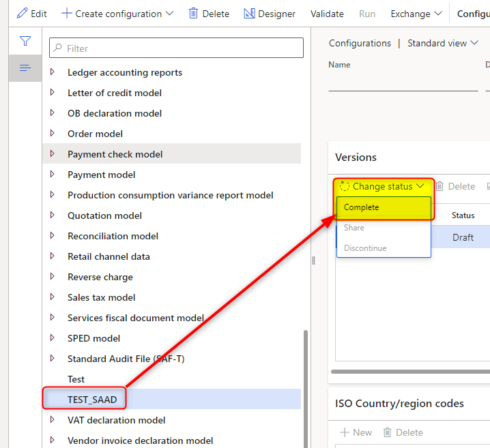The height and width of the screenshot is (448, 490).
Task: Click the New plus icon under ISO codes
Action: (345, 432)
